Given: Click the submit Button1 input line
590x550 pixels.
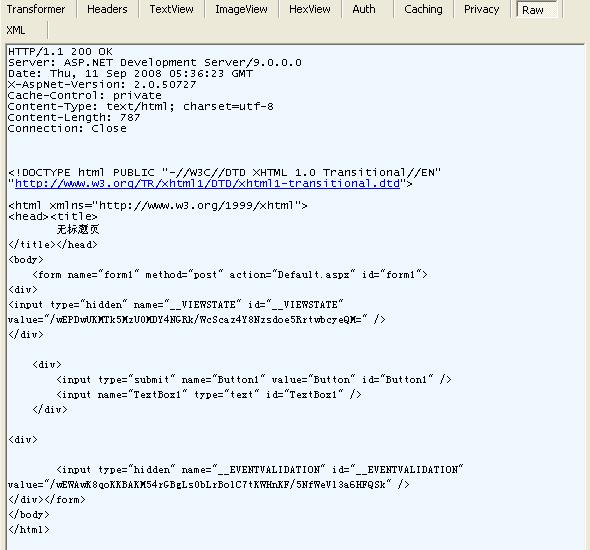Looking at the screenshot, I should point(254,379).
